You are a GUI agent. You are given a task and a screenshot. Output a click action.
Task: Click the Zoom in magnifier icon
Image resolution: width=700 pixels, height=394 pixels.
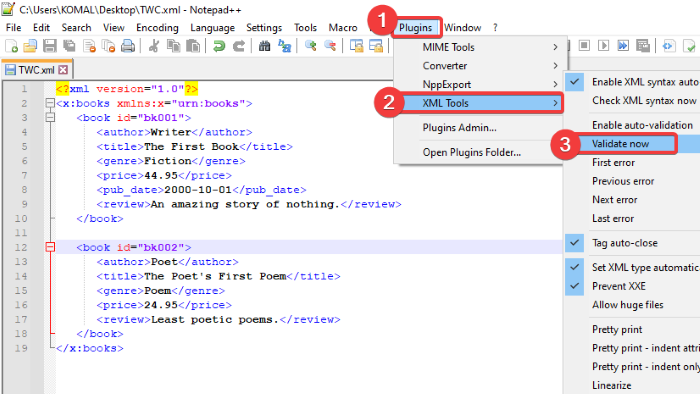click(310, 46)
